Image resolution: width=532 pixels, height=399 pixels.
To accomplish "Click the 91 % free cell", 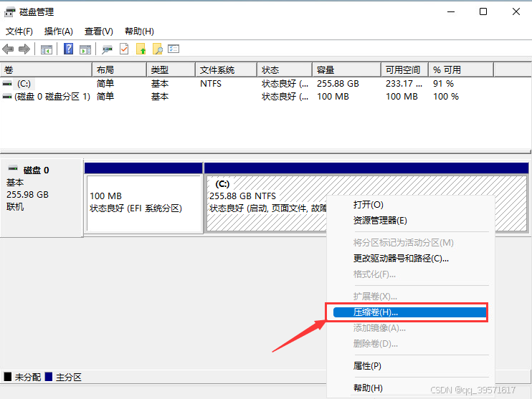I will tap(443, 84).
